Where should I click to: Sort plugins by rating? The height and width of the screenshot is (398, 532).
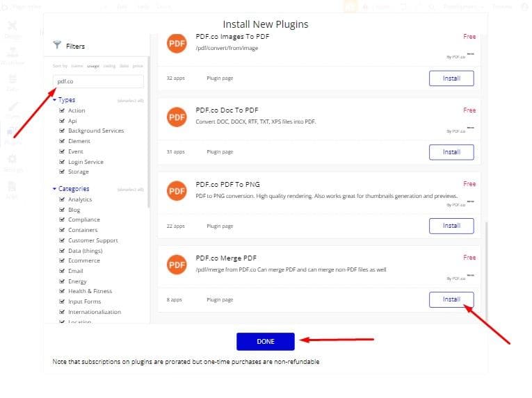[x=109, y=65]
